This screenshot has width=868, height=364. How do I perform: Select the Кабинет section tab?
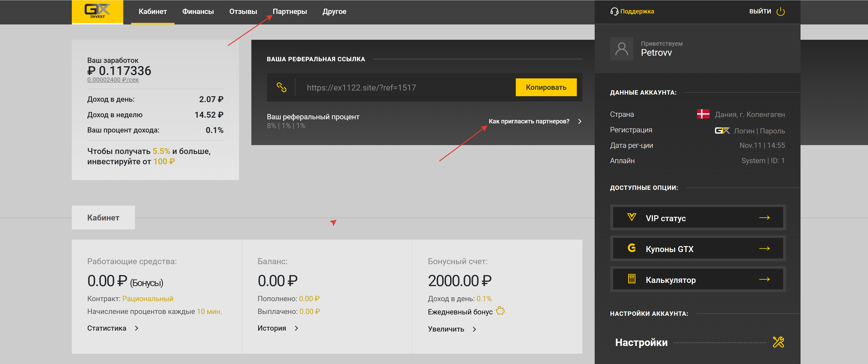coord(103,218)
